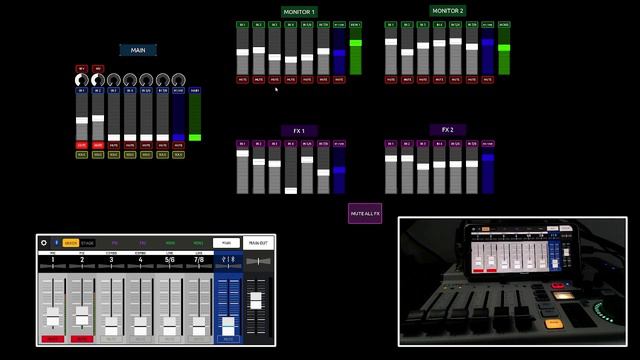Click the MAIN section IN 3 knob
The height and width of the screenshot is (360, 640).
[114, 80]
